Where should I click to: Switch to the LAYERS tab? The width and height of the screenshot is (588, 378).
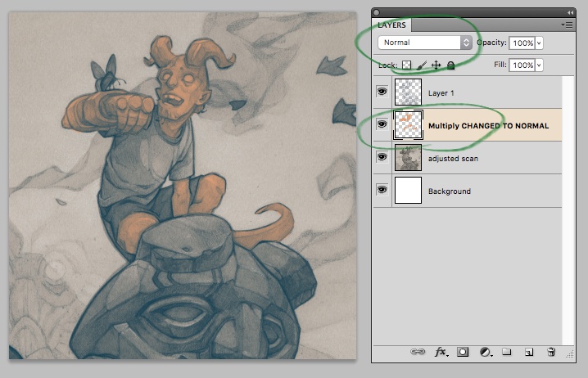pyautogui.click(x=392, y=25)
